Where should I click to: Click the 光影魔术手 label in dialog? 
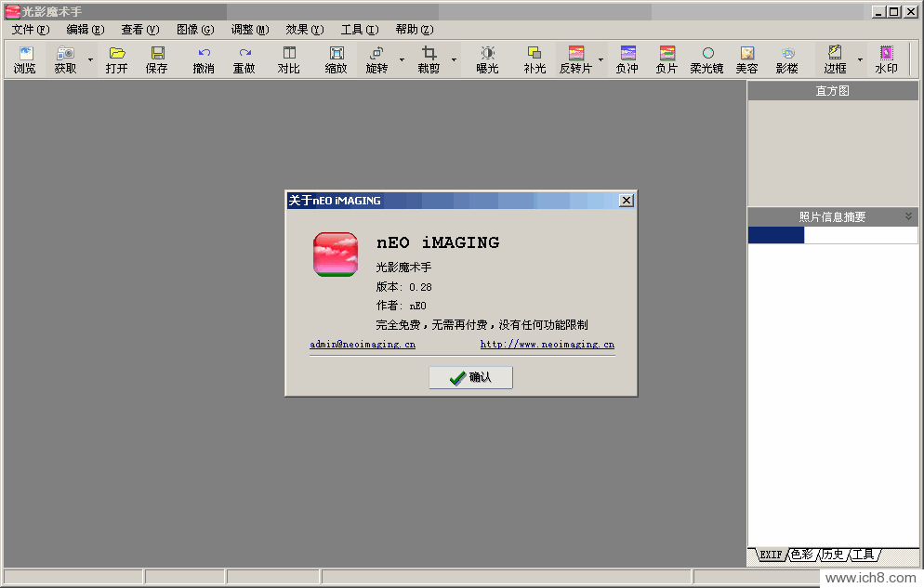click(403, 268)
